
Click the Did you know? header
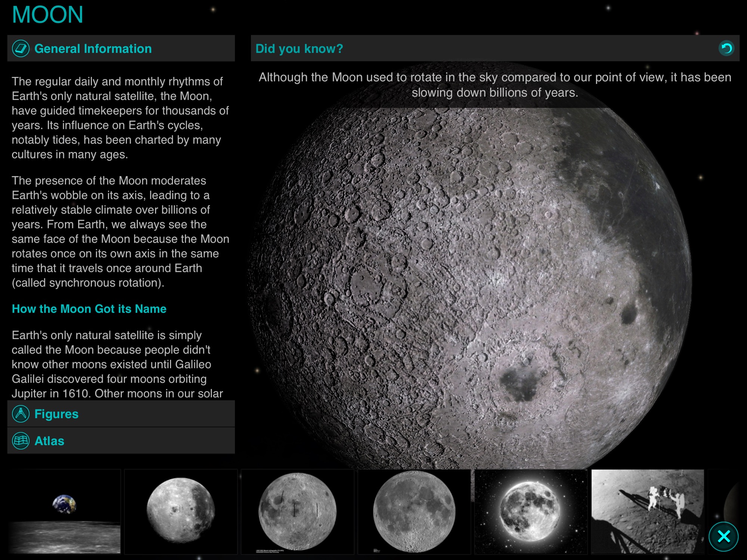[299, 49]
